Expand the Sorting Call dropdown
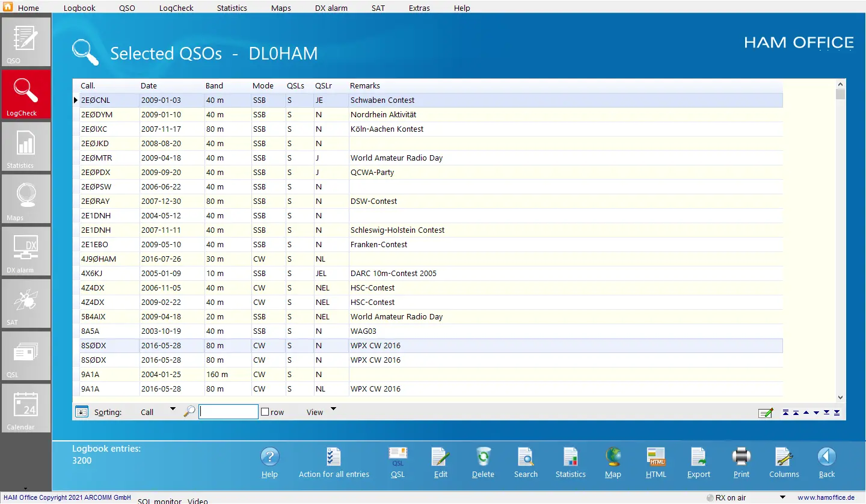The height and width of the screenshot is (504, 866). 173,410
